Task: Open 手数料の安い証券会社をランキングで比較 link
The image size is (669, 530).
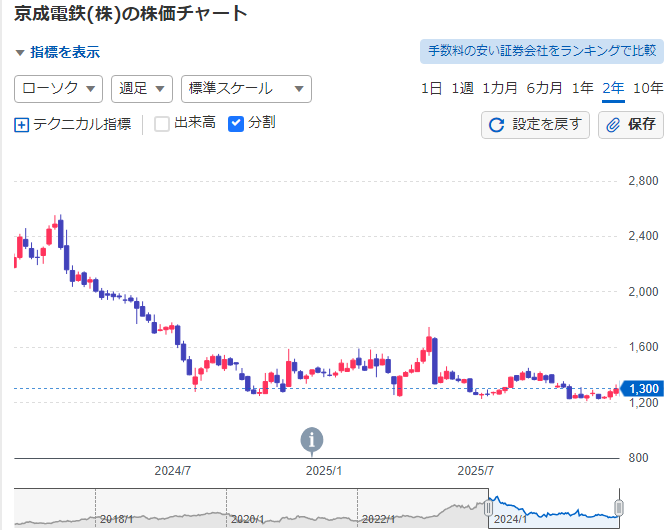Action: (542, 51)
